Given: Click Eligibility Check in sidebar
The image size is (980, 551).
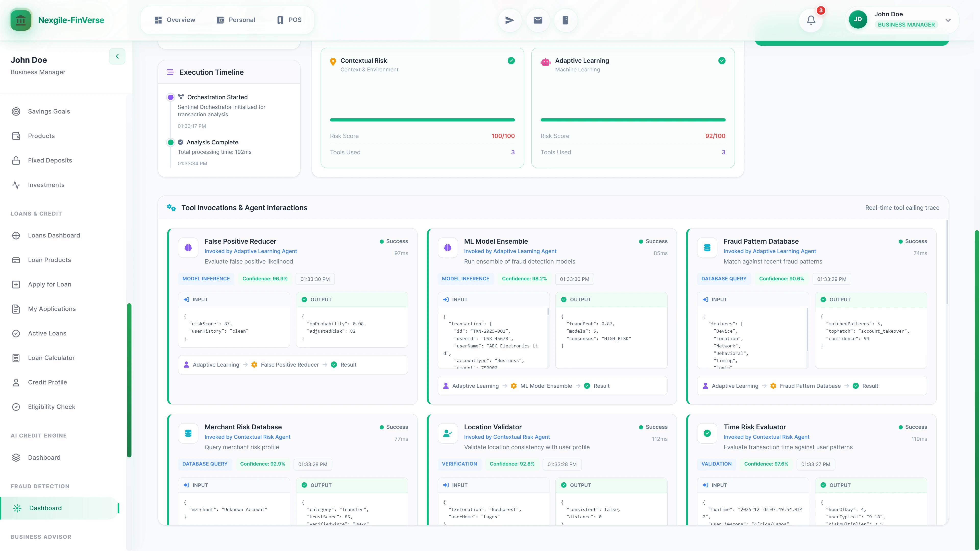Looking at the screenshot, I should click(51, 407).
